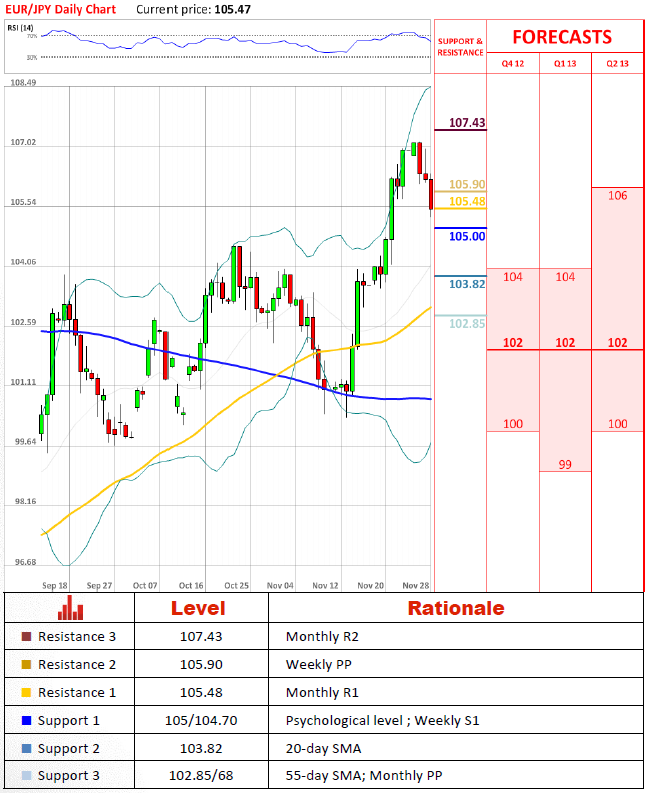Image resolution: width=648 pixels, height=793 pixels.
Task: Click the FORECASTS heading
Action: 562,37
